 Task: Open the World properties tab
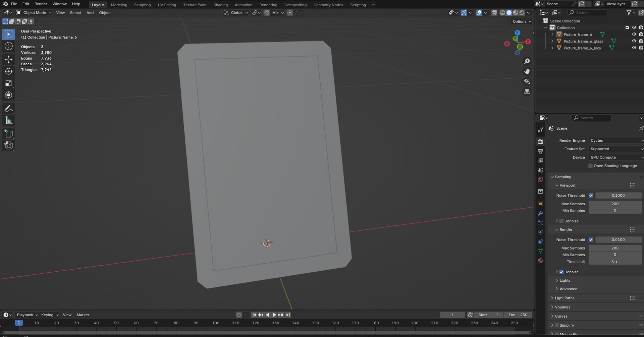coord(540,180)
